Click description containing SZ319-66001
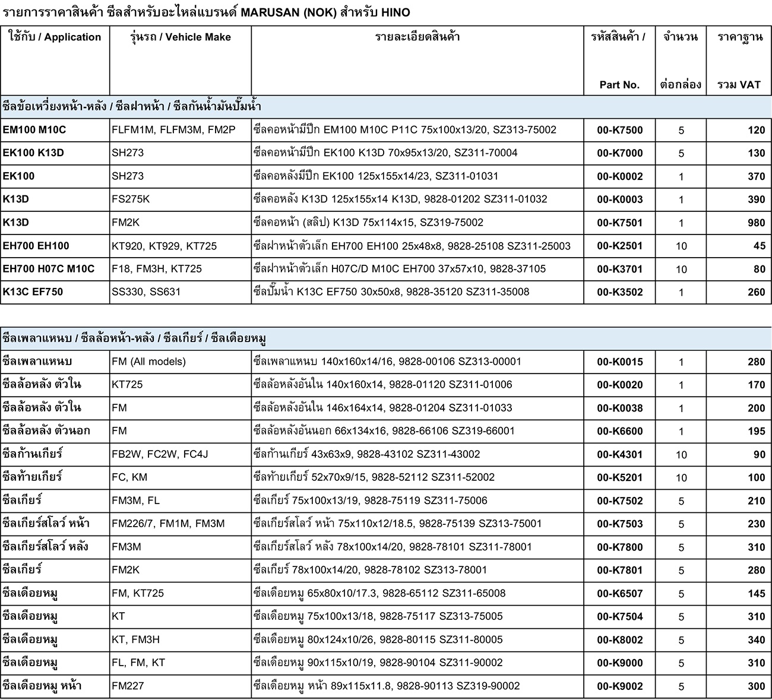Image resolution: width=772 pixels, height=700 pixels. coord(384,430)
